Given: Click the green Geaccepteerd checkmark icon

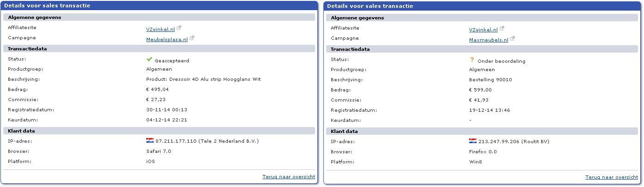Looking at the screenshot, I should 149,60.
